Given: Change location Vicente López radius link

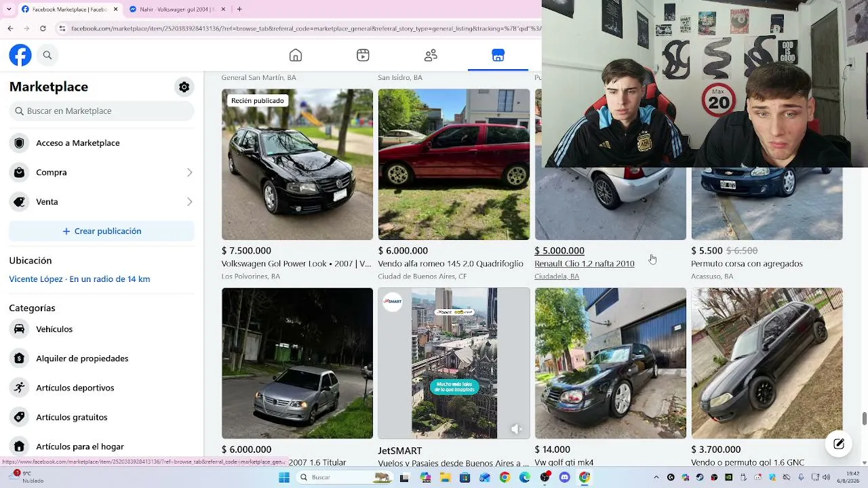Looking at the screenshot, I should coord(79,279).
